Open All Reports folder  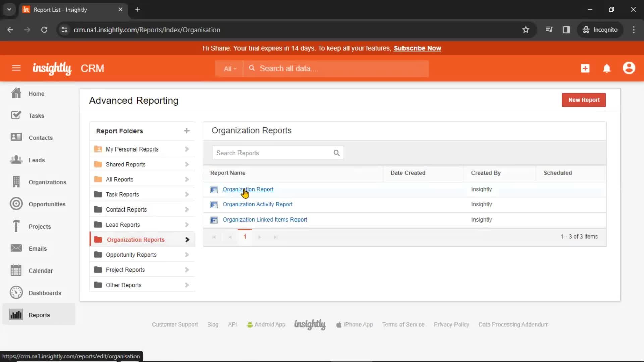[x=142, y=179]
